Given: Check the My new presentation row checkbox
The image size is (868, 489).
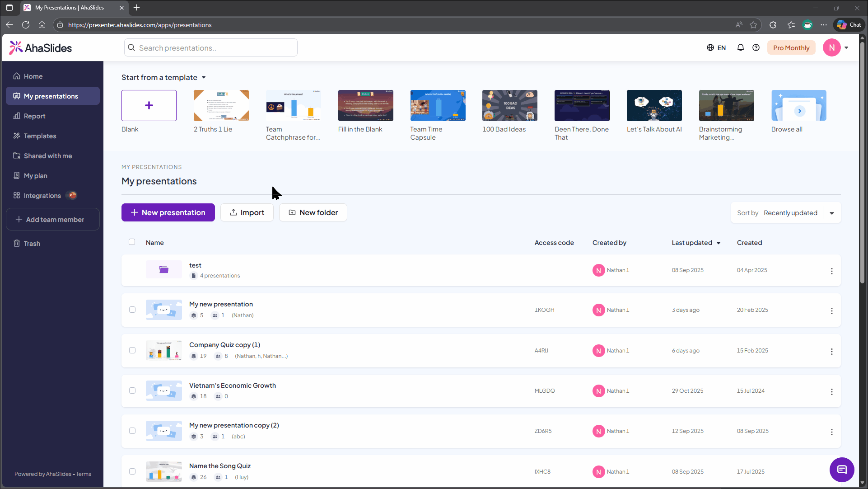Looking at the screenshot, I should (132, 310).
